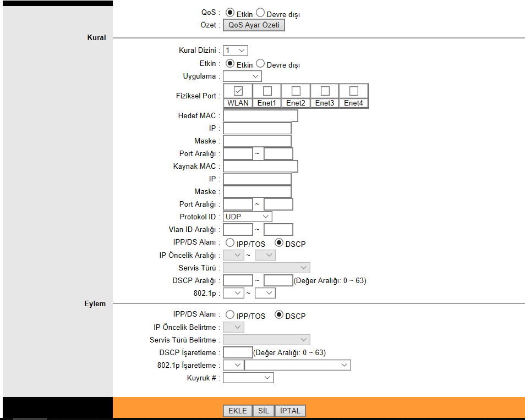
Task: Enable the Enet1 physical port checkbox
Action: coord(267,91)
